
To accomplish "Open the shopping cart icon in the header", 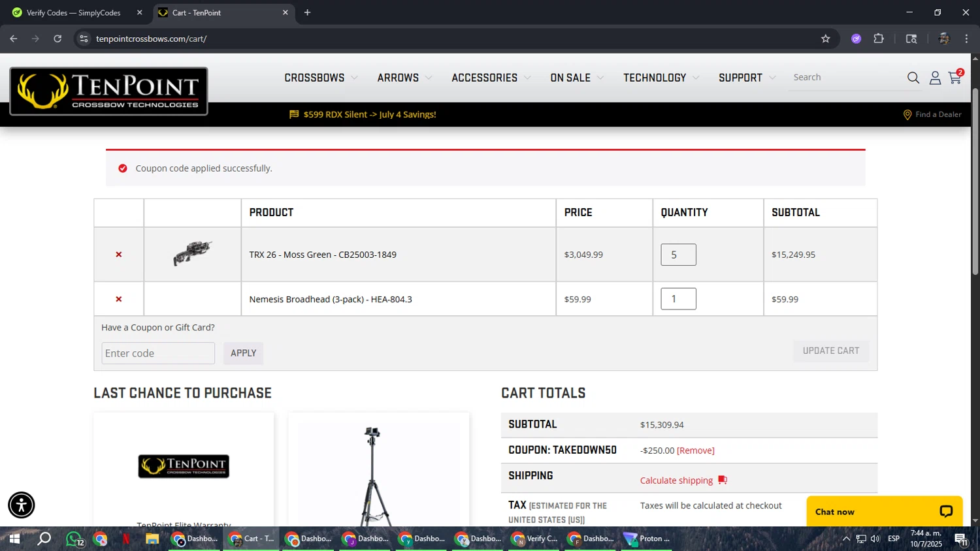I will pos(955,77).
